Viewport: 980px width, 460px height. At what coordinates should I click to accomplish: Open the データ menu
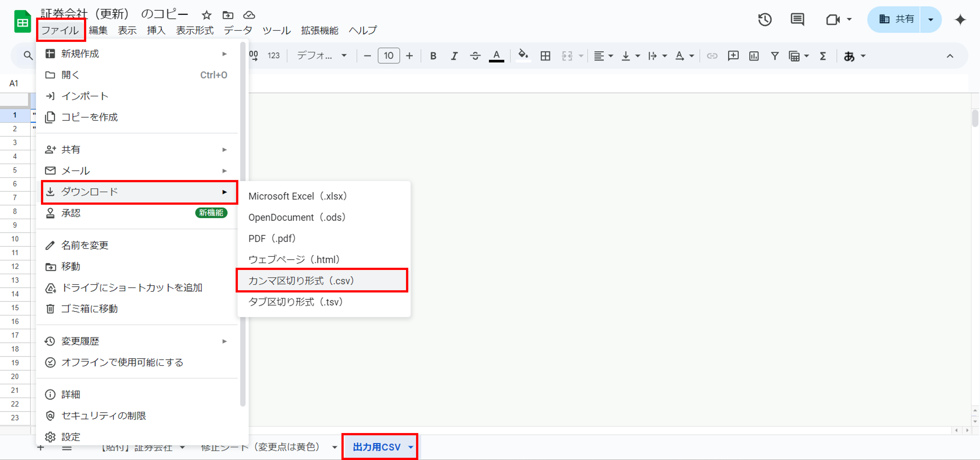click(238, 31)
